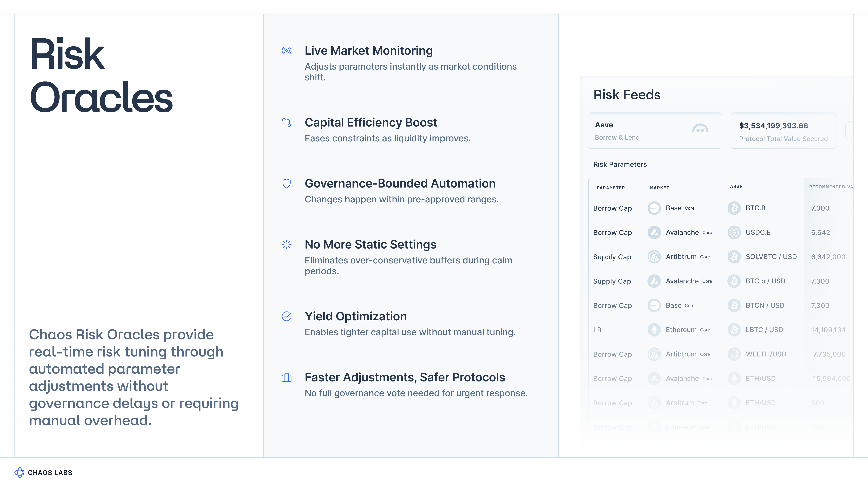868x488 pixels.
Task: Click the Ethereum market icon in LB row
Action: (x=654, y=330)
